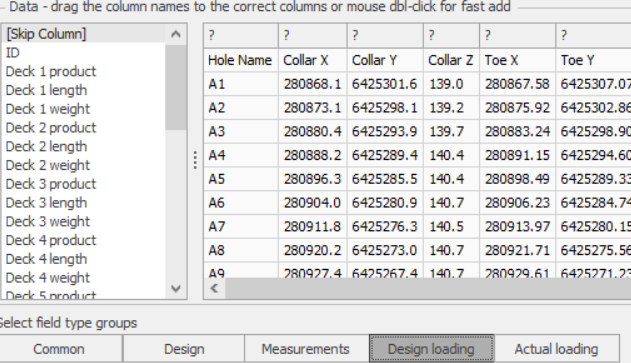
Task: Click data table horizontal scroll left arrow
Action: (214, 288)
